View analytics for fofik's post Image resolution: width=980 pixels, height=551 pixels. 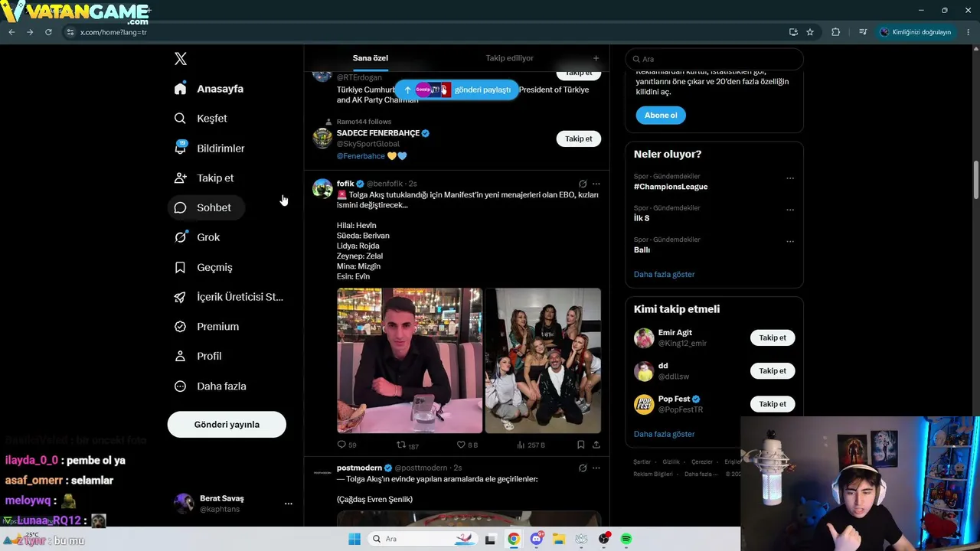[531, 445]
